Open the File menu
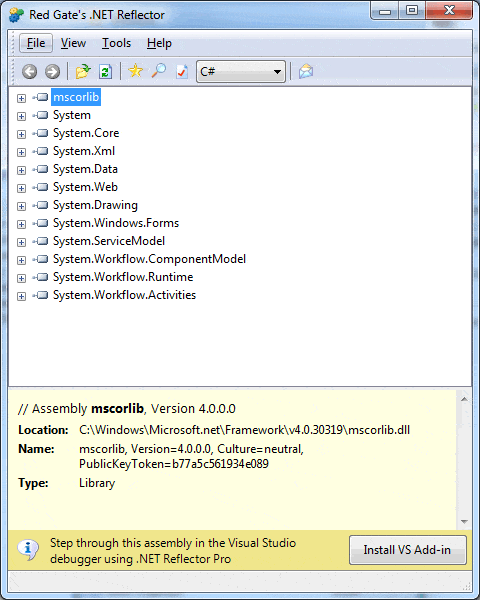 pyautogui.click(x=36, y=43)
